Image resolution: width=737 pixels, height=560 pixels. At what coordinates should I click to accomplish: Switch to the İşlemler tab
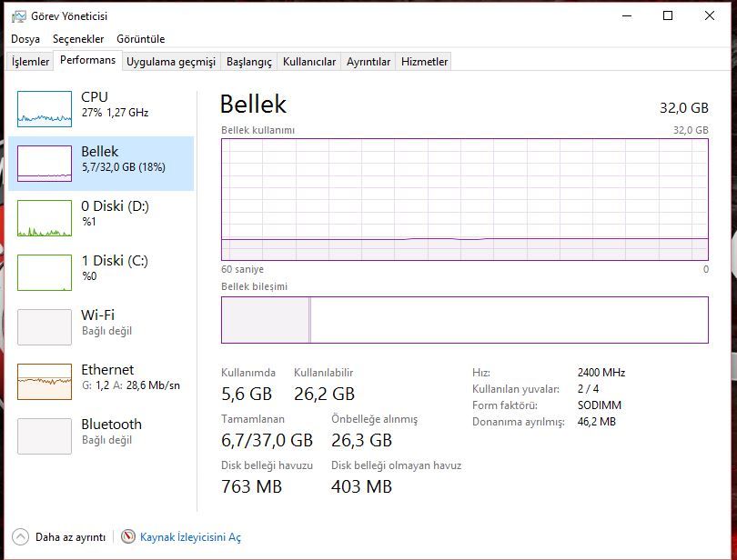[30, 62]
